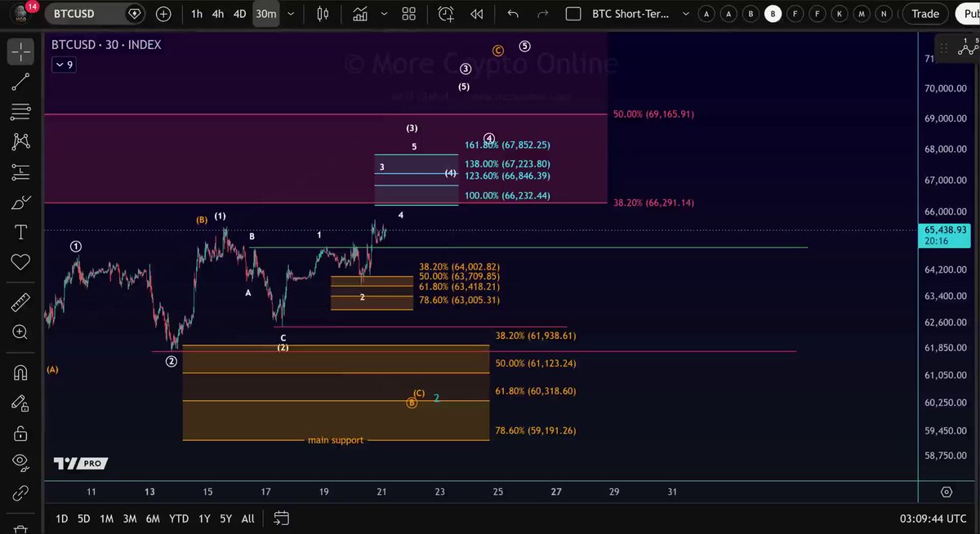The height and width of the screenshot is (534, 980).
Task: Expand the collapsed indicator legend showing 9
Action: 64,65
